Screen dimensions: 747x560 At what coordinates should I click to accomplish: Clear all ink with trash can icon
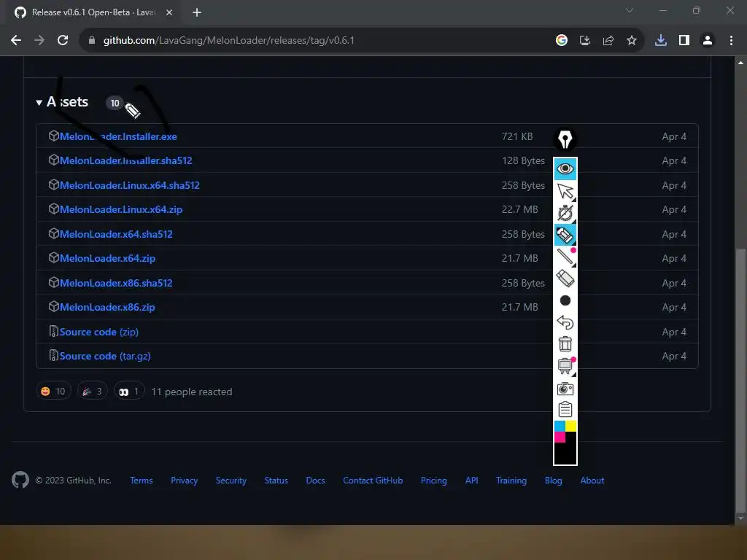565,344
